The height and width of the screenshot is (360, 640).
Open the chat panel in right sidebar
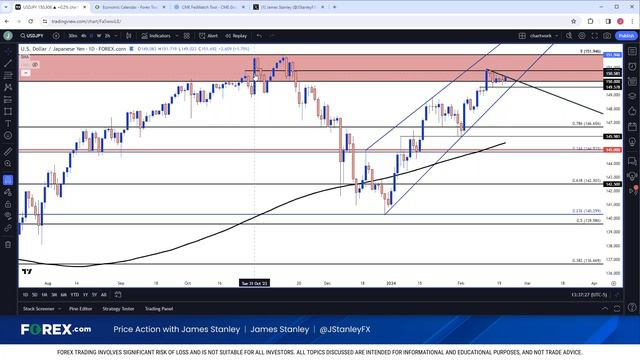pos(632,161)
